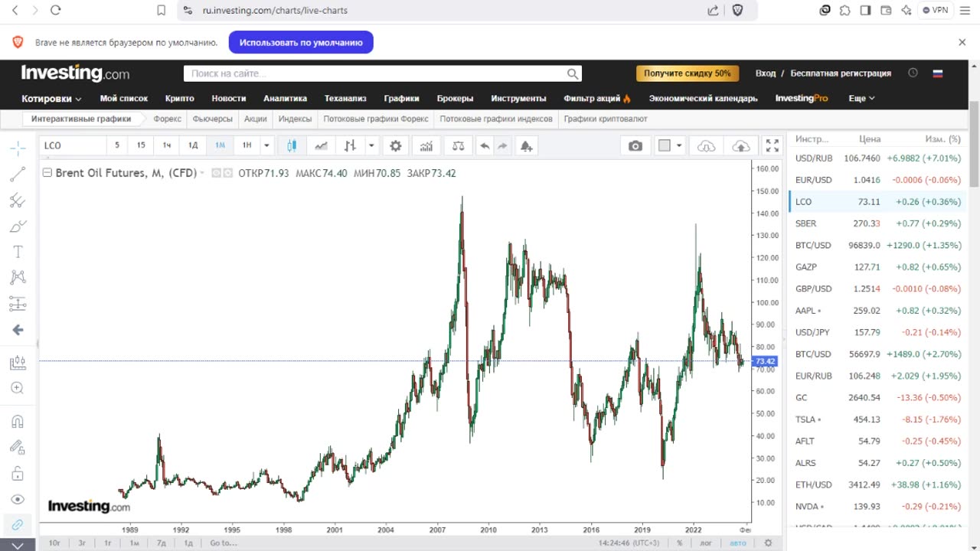980x551 pixels.
Task: Switch to Графики криптовалют tab
Action: (606, 119)
